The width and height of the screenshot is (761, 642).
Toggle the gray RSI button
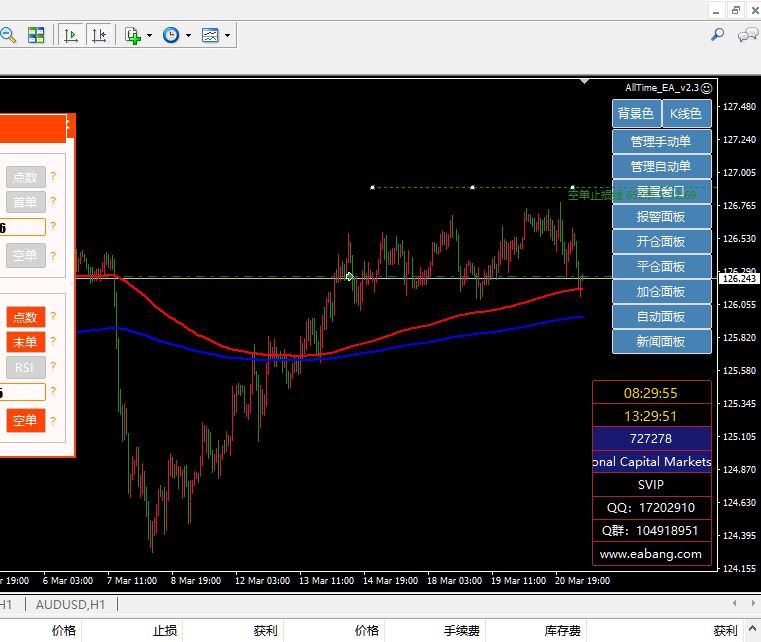click(x=25, y=367)
